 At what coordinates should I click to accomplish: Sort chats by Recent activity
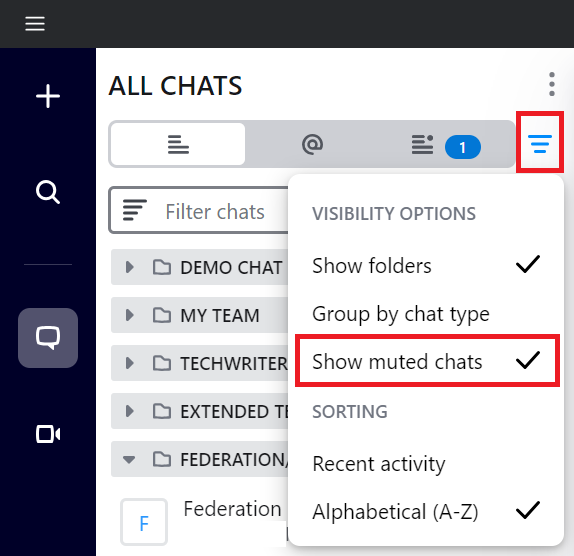[x=426, y=464]
